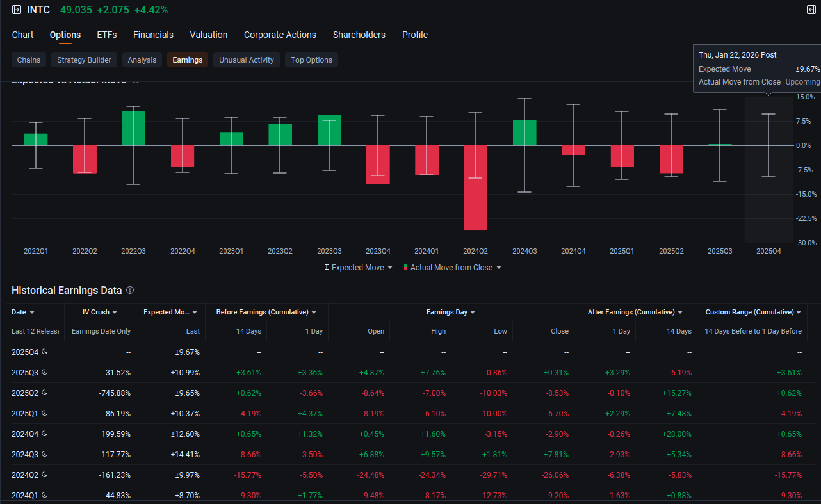Open the IV Crush column dropdown
Image resolution: width=821 pixels, height=504 pixels.
click(115, 312)
